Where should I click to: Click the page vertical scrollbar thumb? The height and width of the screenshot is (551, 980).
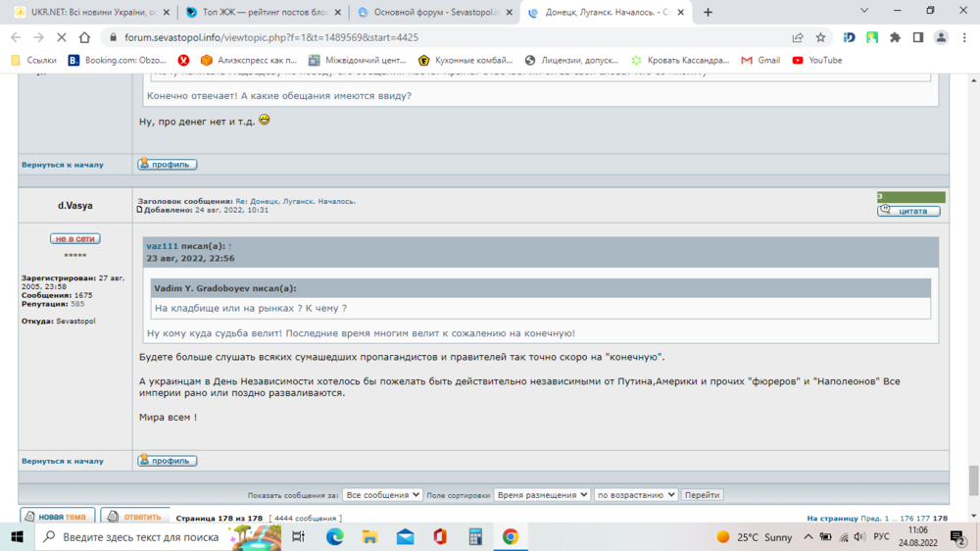click(974, 480)
